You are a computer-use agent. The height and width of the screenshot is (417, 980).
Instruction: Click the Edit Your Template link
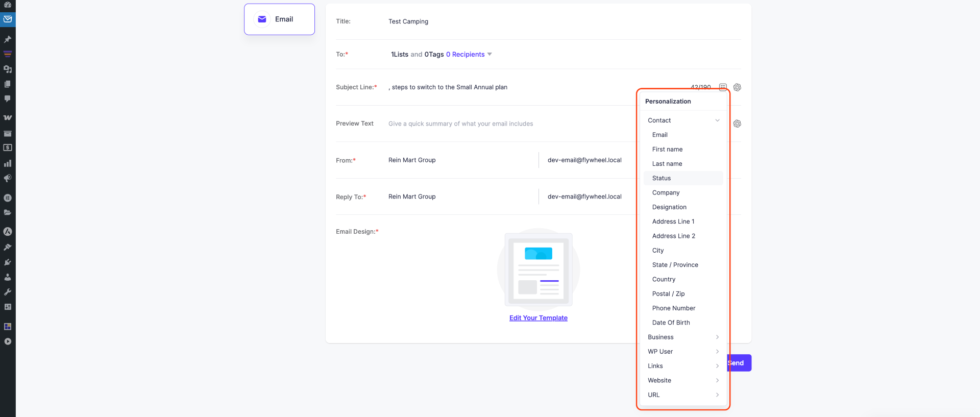coord(538,318)
